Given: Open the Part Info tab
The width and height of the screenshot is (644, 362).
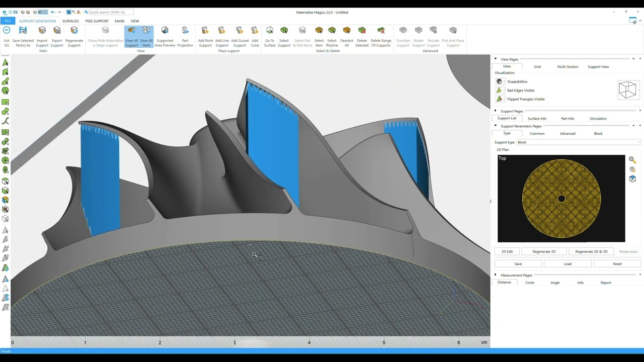Looking at the screenshot, I should [568, 119].
